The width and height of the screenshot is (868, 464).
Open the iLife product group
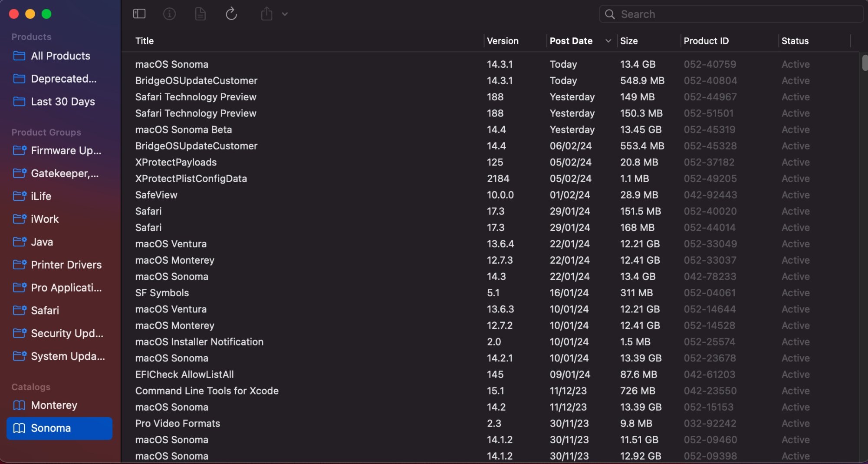pyautogui.click(x=59, y=196)
